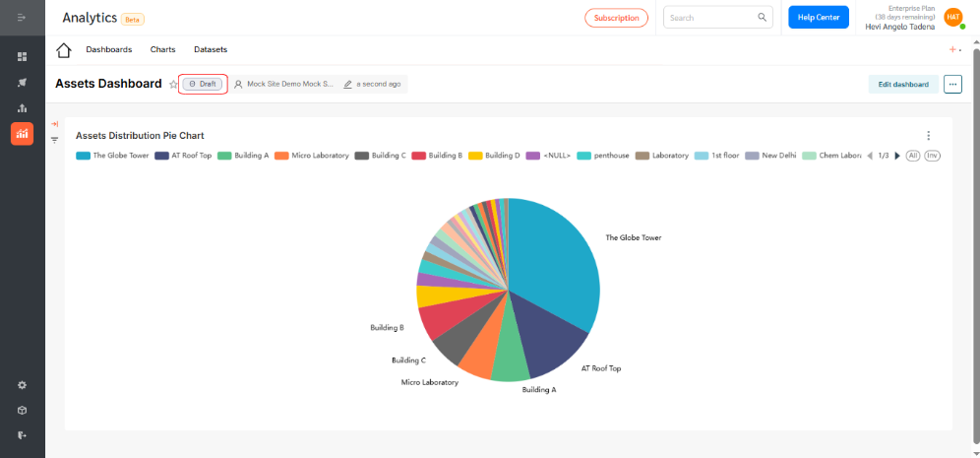Click the home icon in navigation bar
The image size is (980, 458).
(x=64, y=50)
